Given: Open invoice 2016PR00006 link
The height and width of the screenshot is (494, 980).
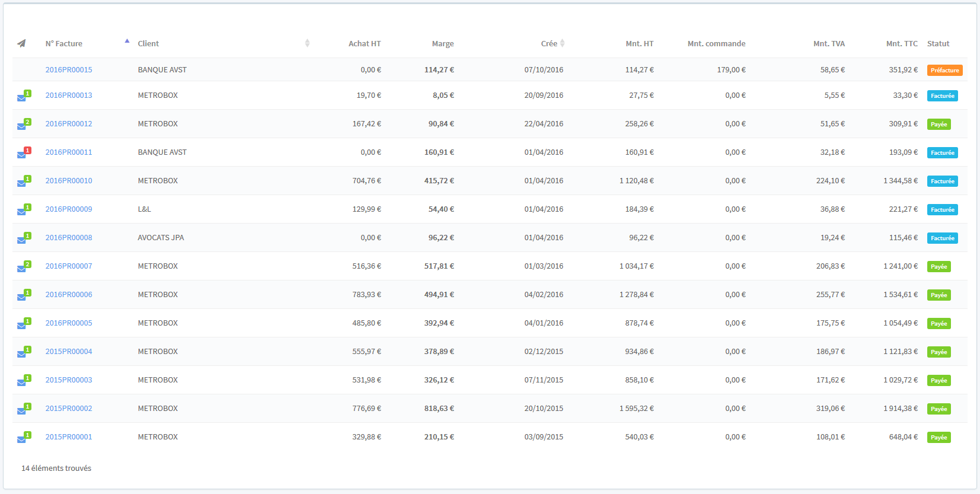Looking at the screenshot, I should point(69,294).
